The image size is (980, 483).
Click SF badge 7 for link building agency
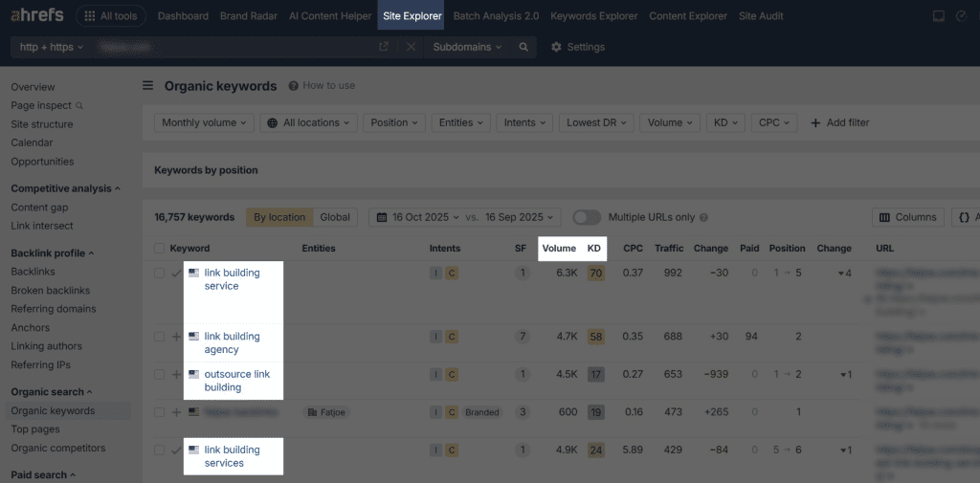click(x=522, y=337)
